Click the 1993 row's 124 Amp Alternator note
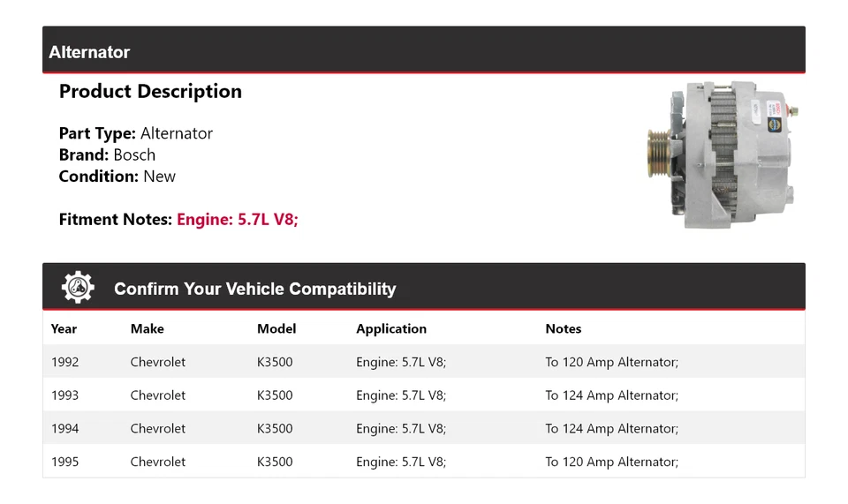The width and height of the screenshot is (848, 504). (611, 395)
